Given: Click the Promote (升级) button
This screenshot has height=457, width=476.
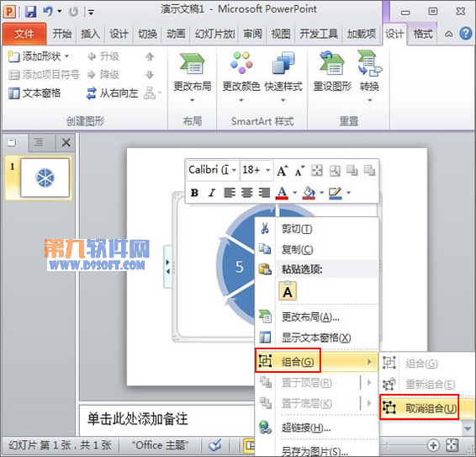Looking at the screenshot, I should (103, 56).
